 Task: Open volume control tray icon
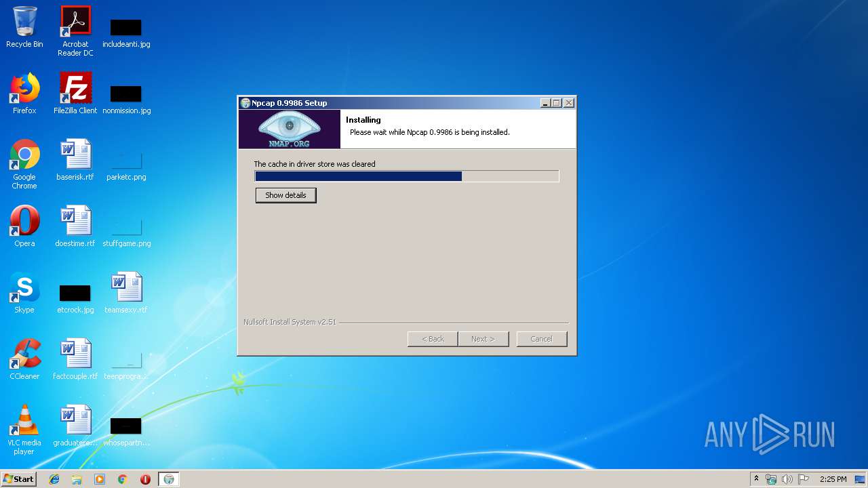787,479
